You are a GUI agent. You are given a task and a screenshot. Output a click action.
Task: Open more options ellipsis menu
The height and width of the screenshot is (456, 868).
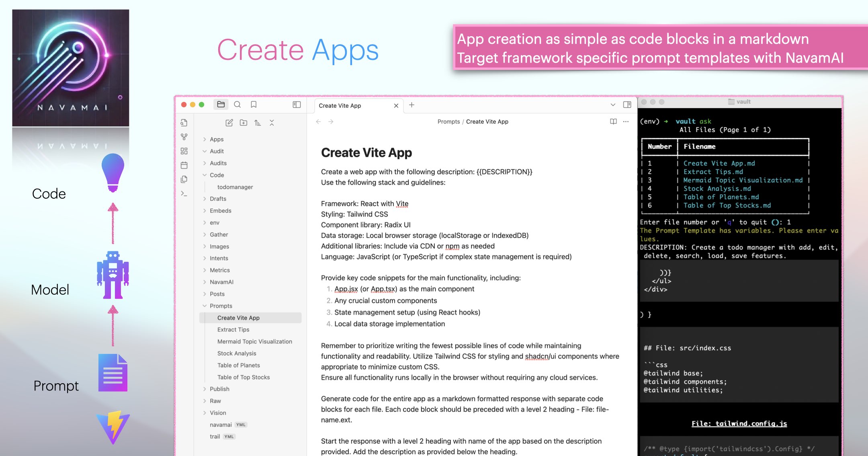626,121
